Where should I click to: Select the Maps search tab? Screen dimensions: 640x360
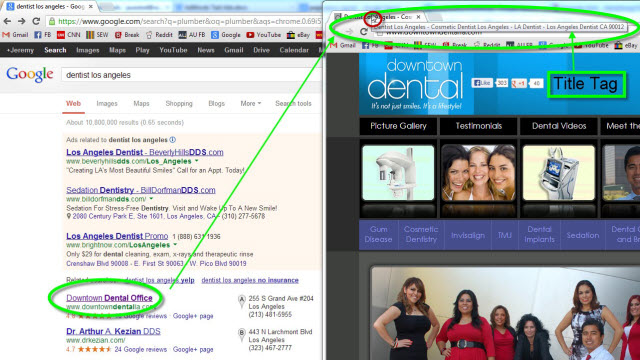pos(141,104)
